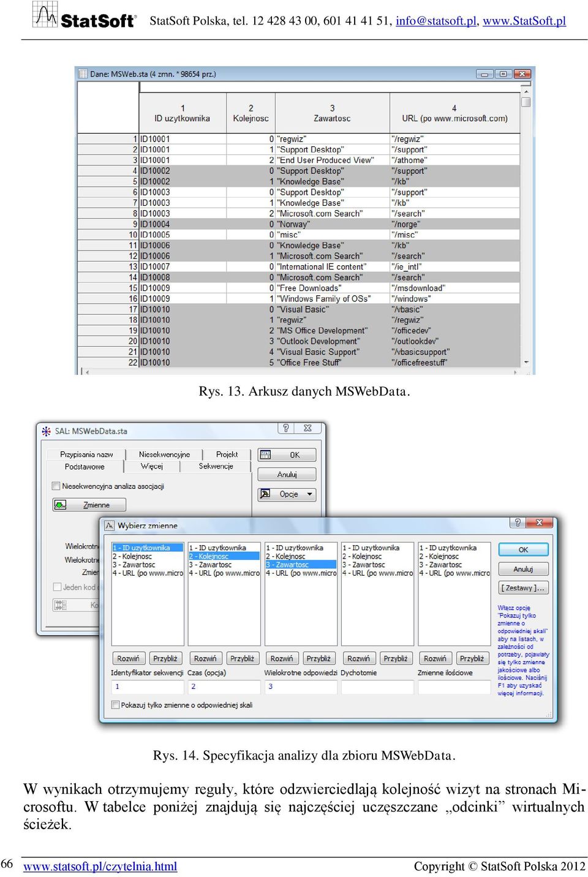This screenshot has width=588, height=877.
Task: Select column header 4 URL (po www.microsoft.com)
Action: point(454,113)
